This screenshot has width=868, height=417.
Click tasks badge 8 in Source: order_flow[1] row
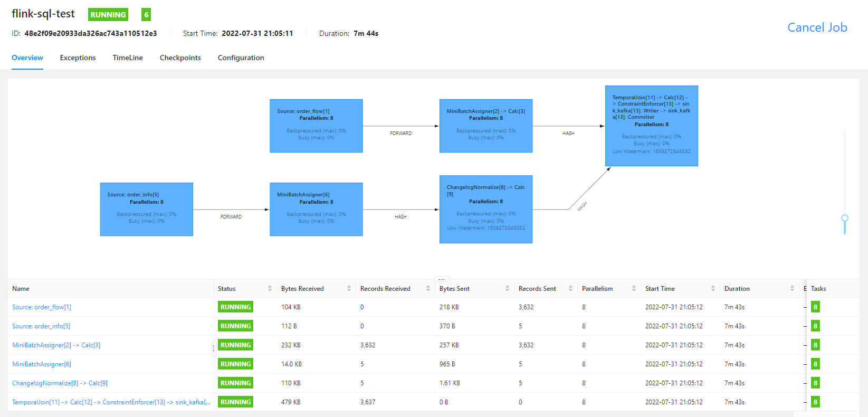tap(815, 307)
